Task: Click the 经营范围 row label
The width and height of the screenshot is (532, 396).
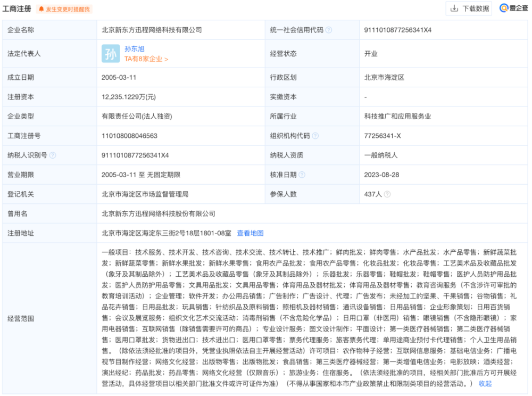Action: coord(21,318)
